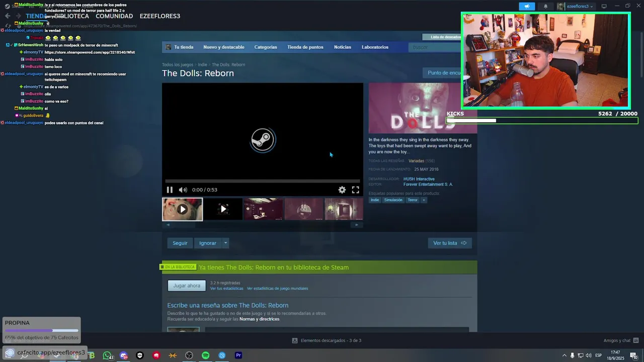Select the Indie tag
This screenshot has width=644, height=362.
[x=375, y=200]
